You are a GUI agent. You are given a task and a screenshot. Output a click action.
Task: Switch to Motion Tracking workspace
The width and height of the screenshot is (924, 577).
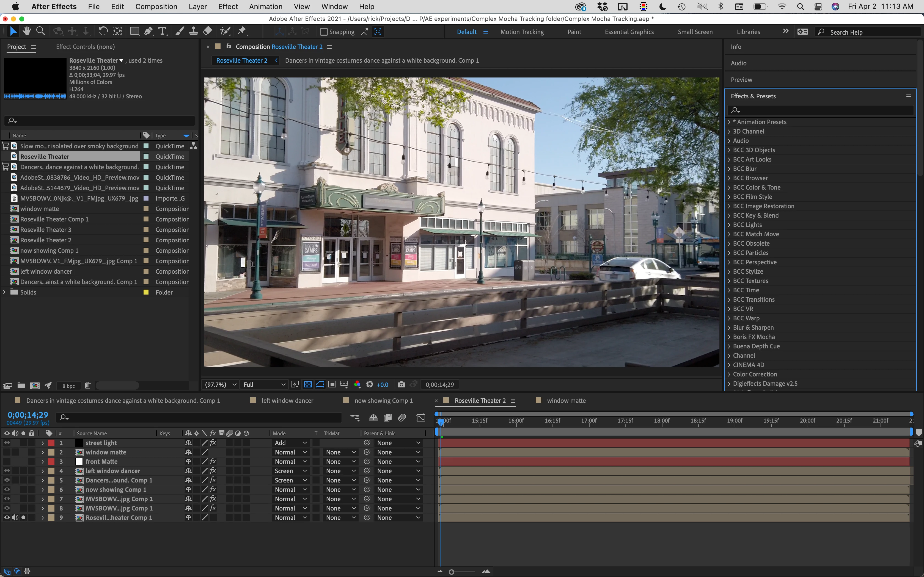[522, 32]
